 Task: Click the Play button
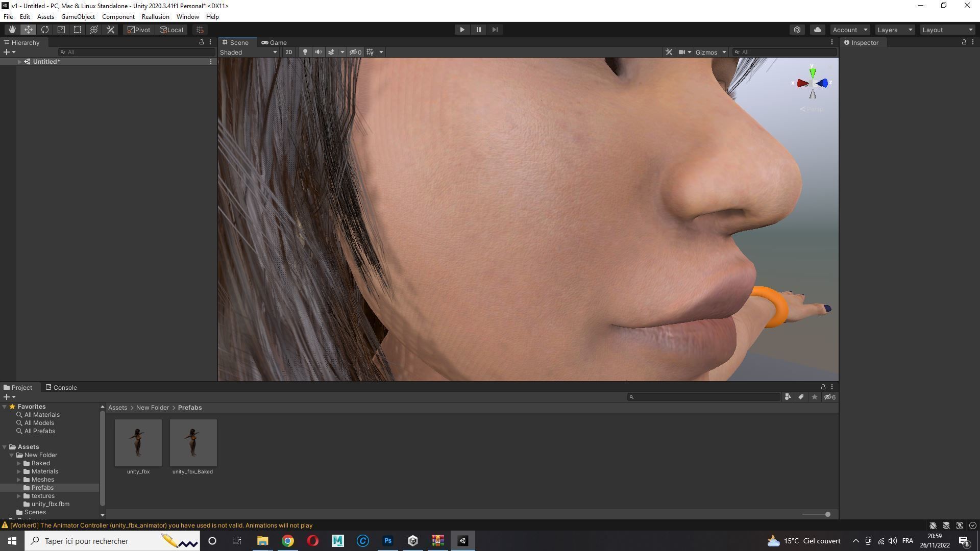click(x=462, y=30)
